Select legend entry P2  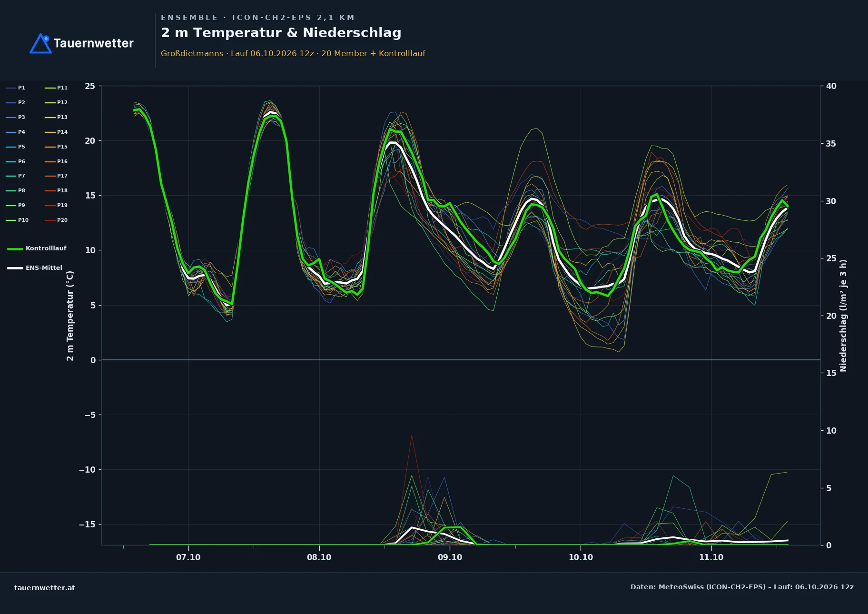point(15,102)
